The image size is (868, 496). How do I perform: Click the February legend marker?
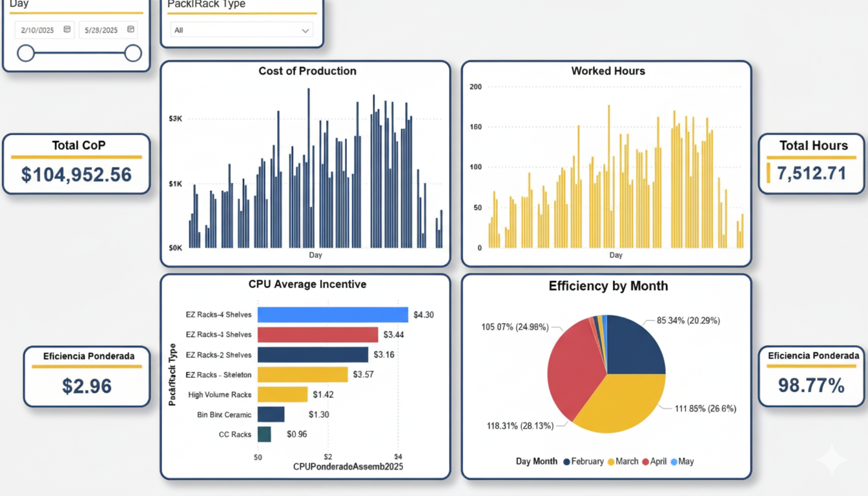pyautogui.click(x=566, y=462)
